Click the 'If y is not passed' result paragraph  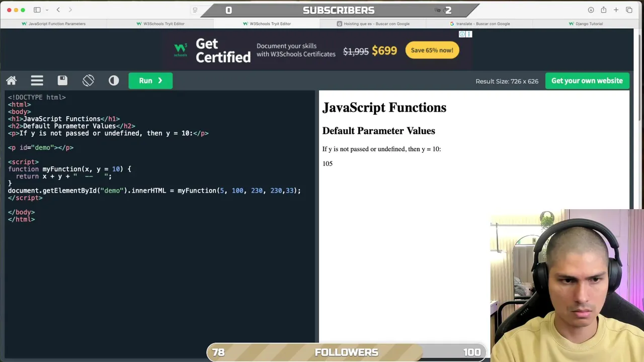point(381,149)
